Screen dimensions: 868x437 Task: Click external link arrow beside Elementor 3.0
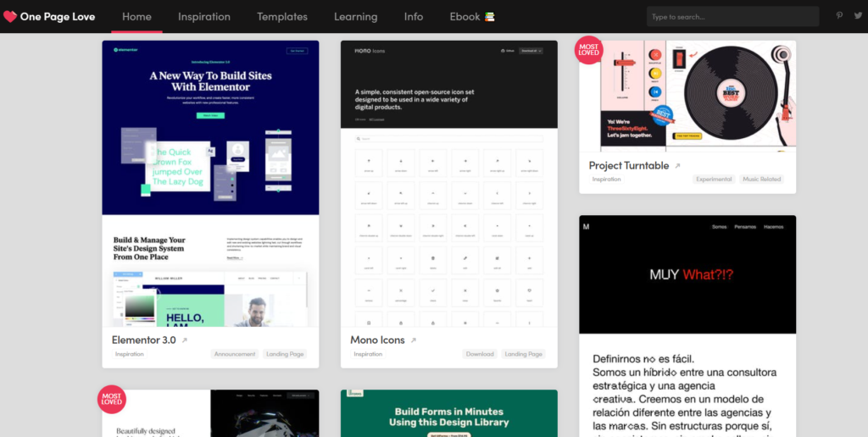[x=184, y=340]
